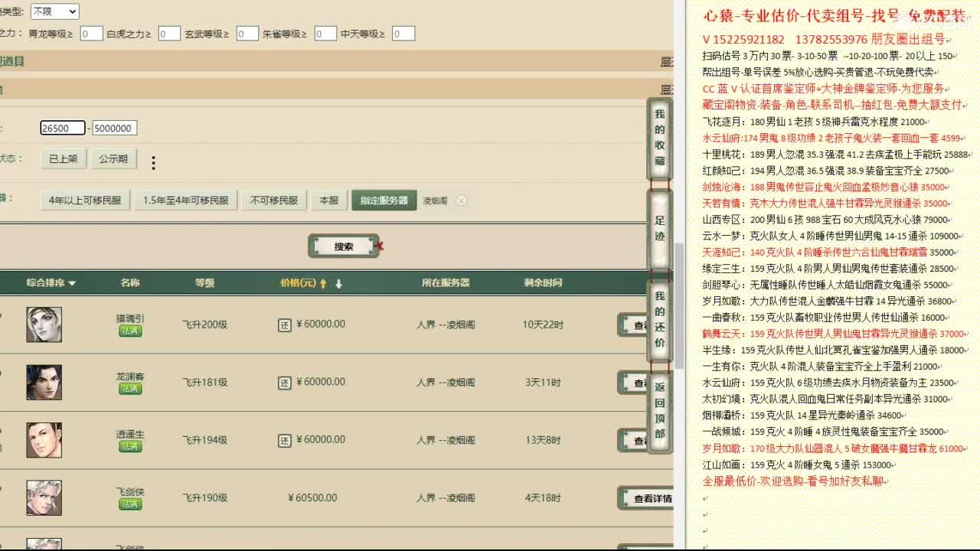Click the page vertical scrollbar
This screenshot has height=551, width=980.
click(x=679, y=306)
